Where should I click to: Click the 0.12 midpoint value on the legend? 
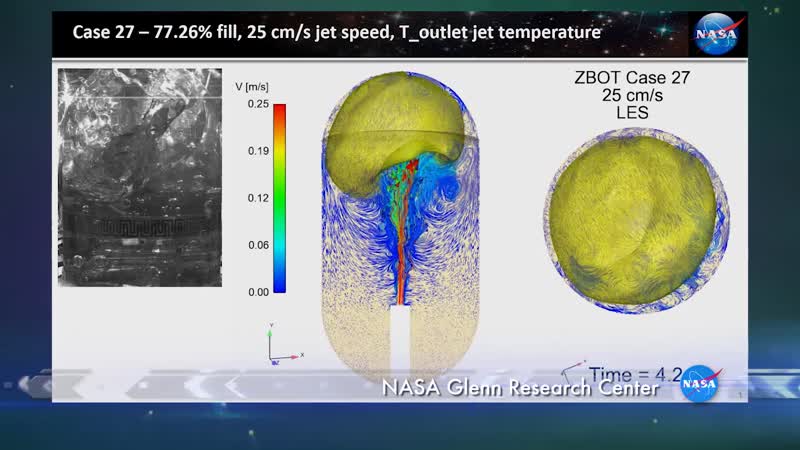coord(258,198)
